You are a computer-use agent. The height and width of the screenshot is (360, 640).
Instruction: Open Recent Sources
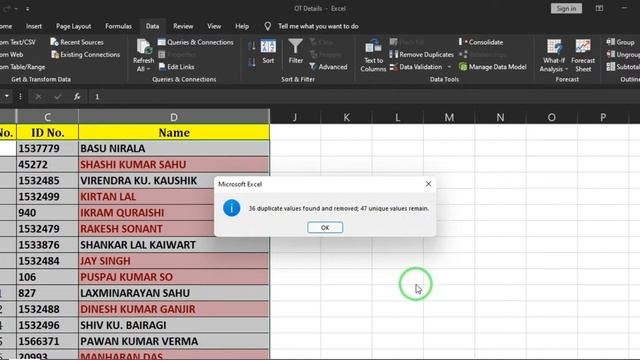77,42
